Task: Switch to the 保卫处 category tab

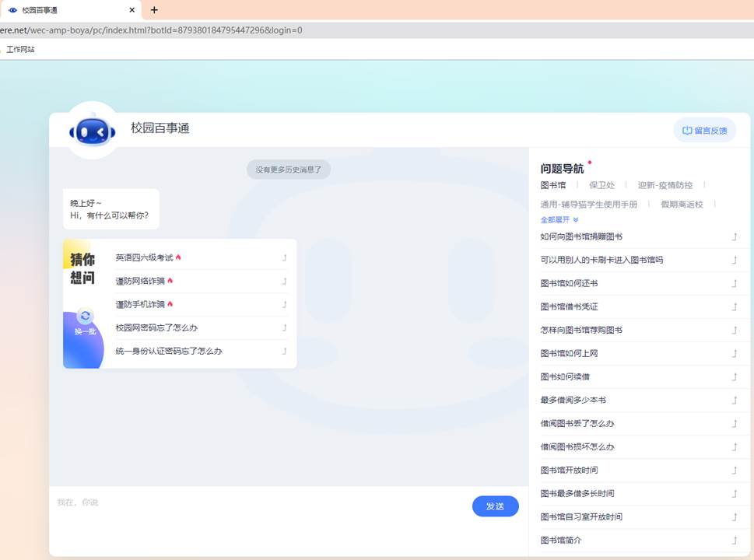Action: tap(601, 185)
